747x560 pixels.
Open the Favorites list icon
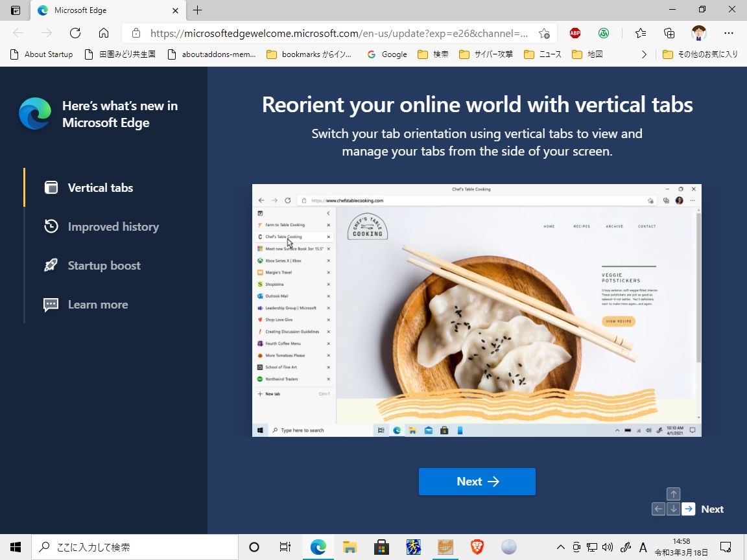(x=640, y=33)
